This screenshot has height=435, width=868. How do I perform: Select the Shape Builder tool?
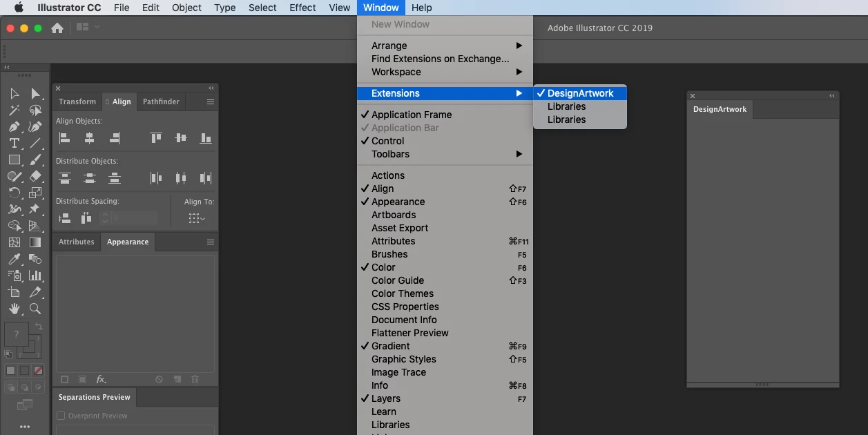click(x=15, y=226)
